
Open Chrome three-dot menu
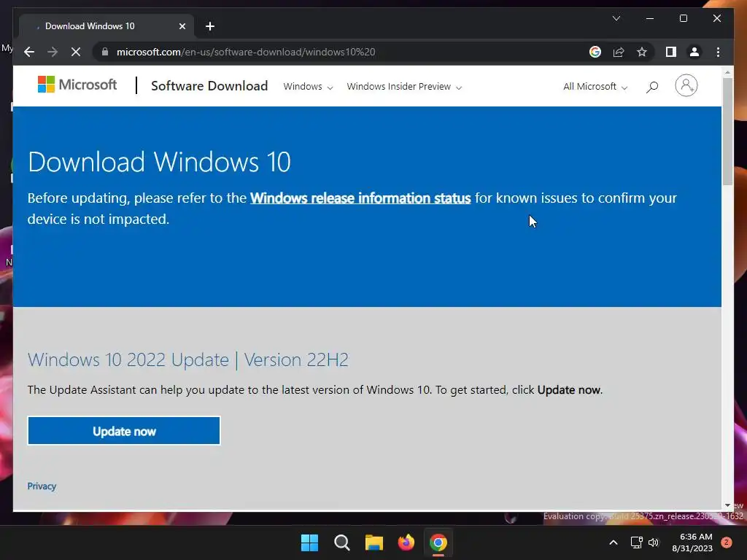coord(718,52)
